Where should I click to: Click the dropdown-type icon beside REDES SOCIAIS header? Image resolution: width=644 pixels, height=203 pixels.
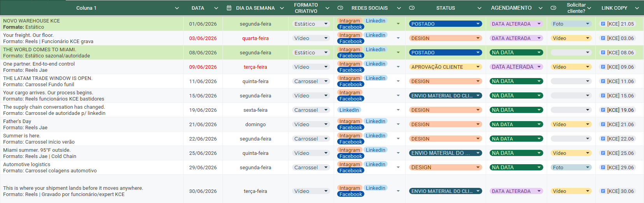pos(340,8)
